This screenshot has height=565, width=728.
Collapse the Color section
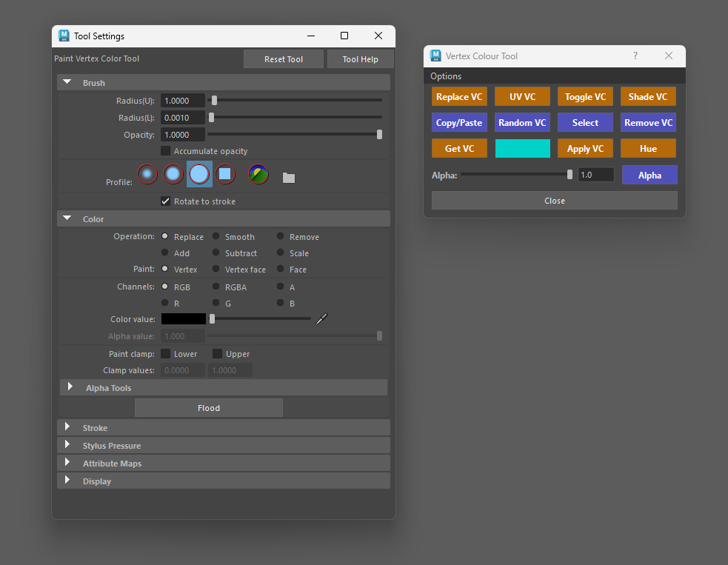pos(67,218)
